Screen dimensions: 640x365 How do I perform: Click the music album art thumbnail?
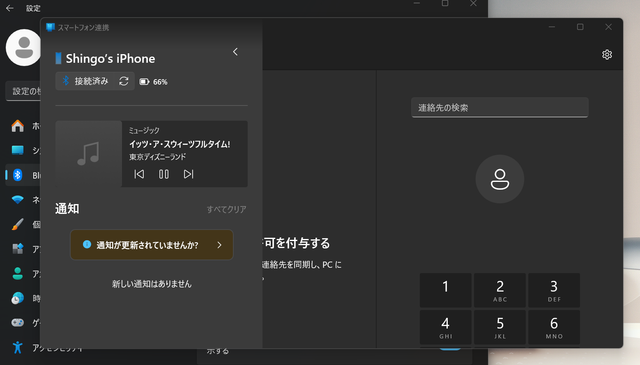coord(89,154)
